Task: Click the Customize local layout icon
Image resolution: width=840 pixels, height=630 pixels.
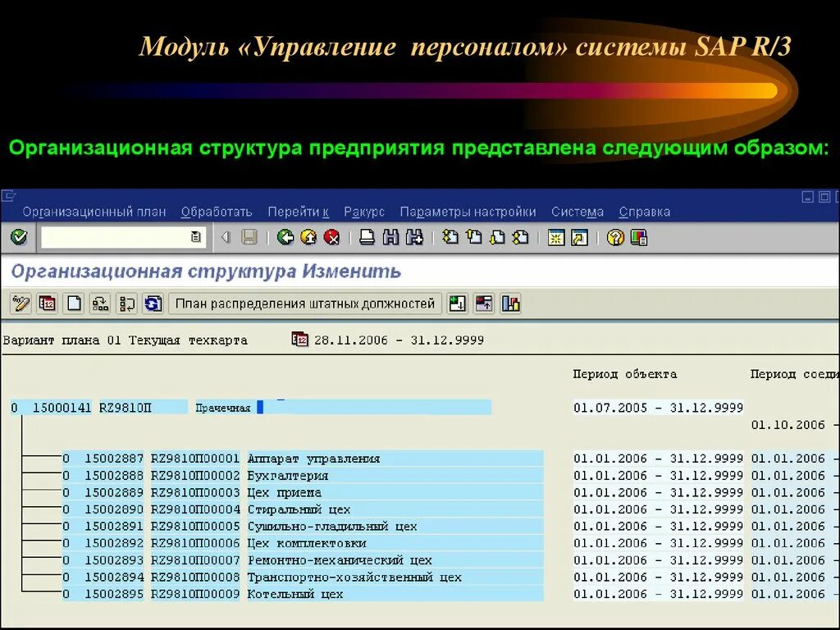Action: pos(638,237)
